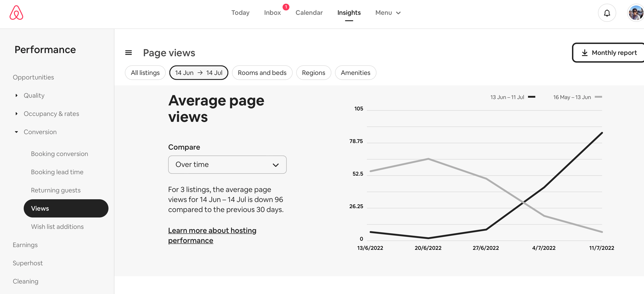Click the Airbnb logo
This screenshot has height=294, width=644.
16,13
